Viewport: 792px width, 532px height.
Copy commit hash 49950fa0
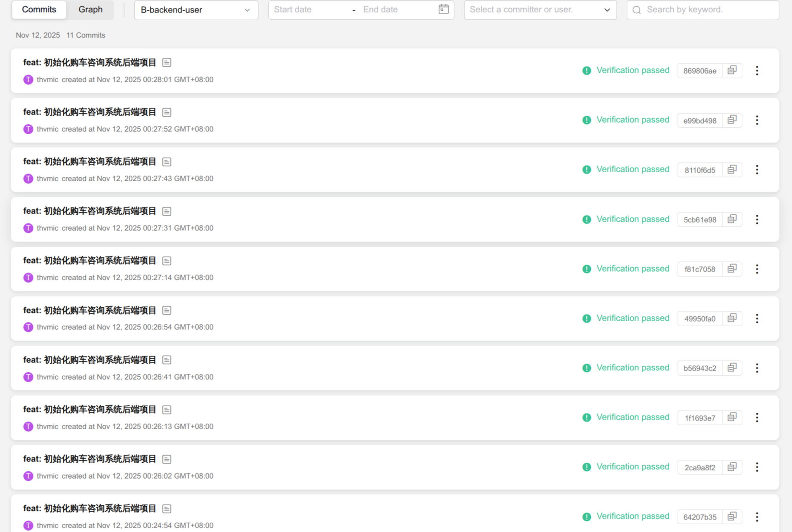coord(732,319)
